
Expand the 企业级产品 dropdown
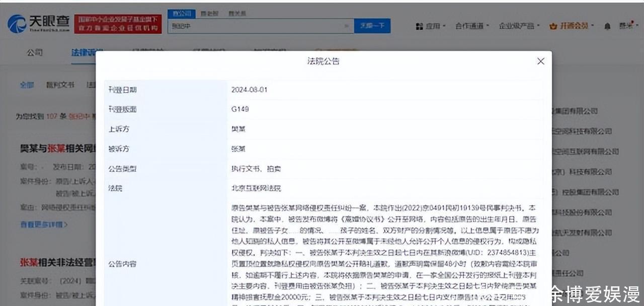[x=519, y=26]
